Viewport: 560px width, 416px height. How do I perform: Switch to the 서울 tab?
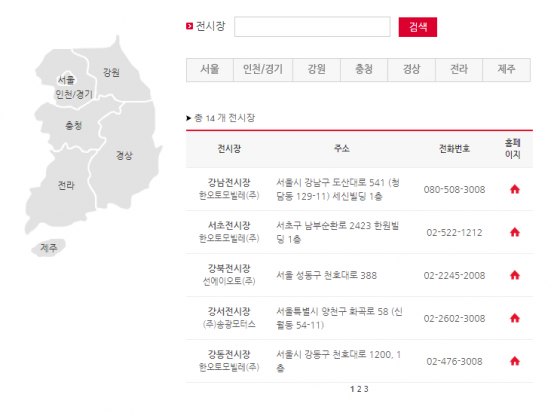[x=210, y=70]
